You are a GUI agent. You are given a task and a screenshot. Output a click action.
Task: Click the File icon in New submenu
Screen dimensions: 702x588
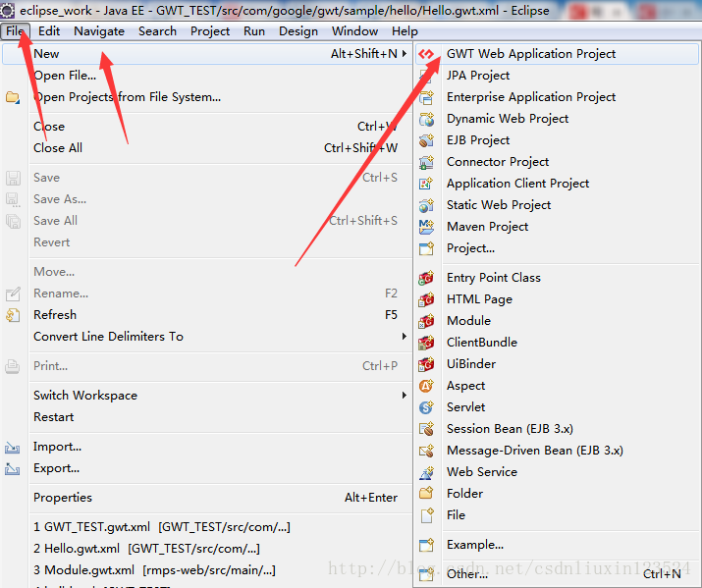(426, 515)
